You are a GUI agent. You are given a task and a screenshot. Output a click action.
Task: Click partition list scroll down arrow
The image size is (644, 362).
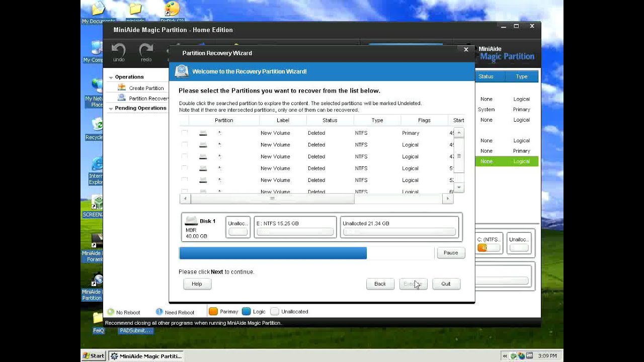[x=459, y=188]
